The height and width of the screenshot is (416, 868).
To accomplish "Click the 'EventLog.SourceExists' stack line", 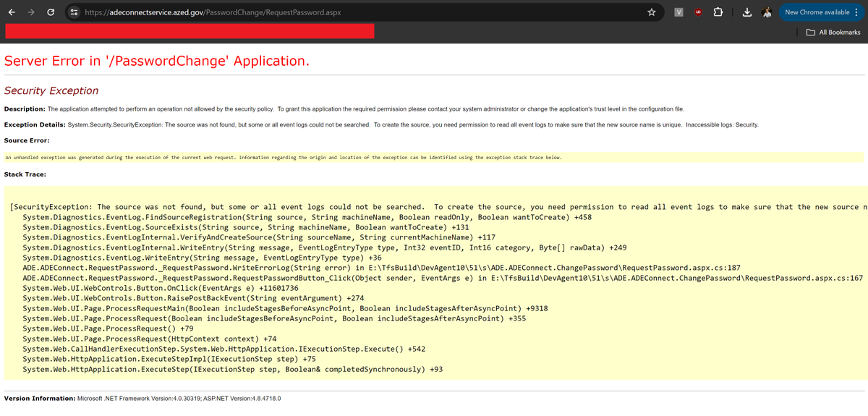I will [x=246, y=227].
